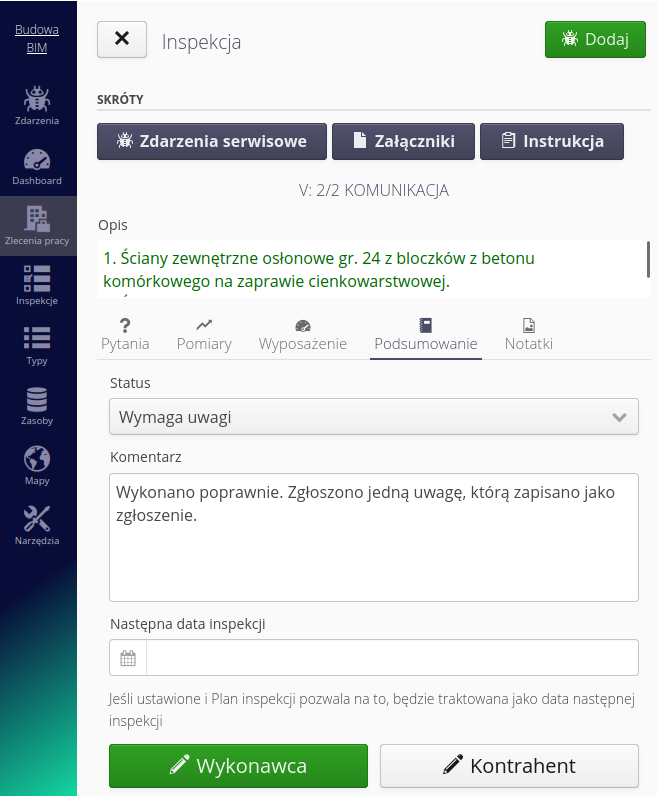Viewport: 657px width, 796px height.
Task: Click the Opis field scrollbar
Action: tap(648, 259)
